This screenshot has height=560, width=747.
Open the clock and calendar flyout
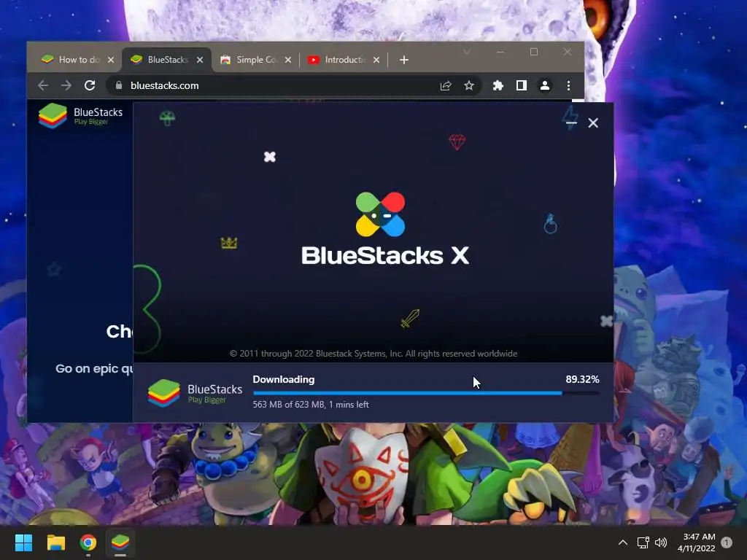tap(696, 542)
